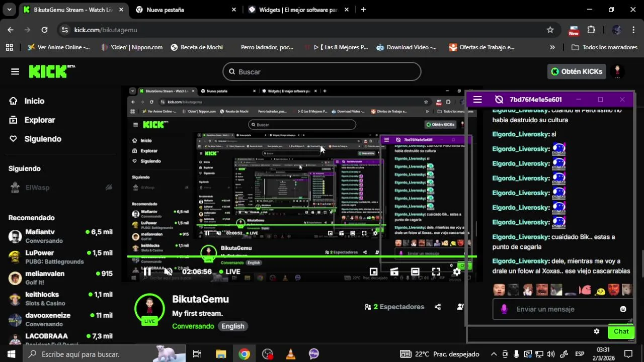Show hidden system tray icons

(x=494, y=354)
